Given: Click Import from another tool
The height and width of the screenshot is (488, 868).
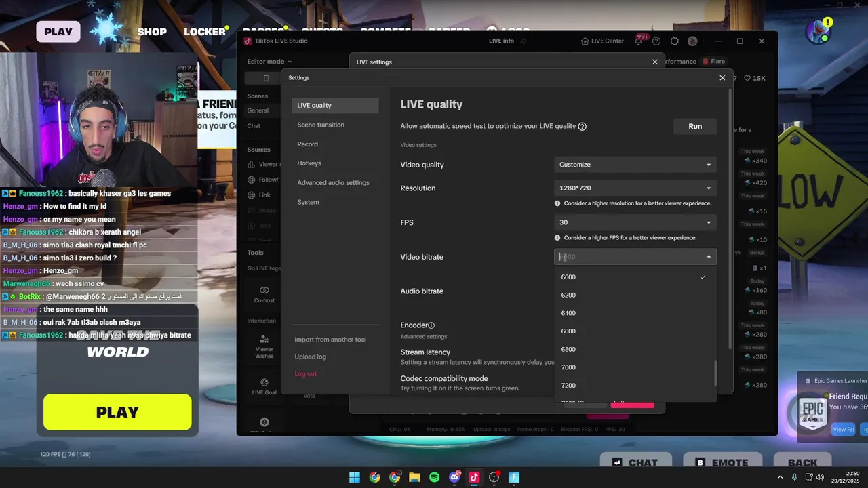Looking at the screenshot, I should pyautogui.click(x=330, y=340).
